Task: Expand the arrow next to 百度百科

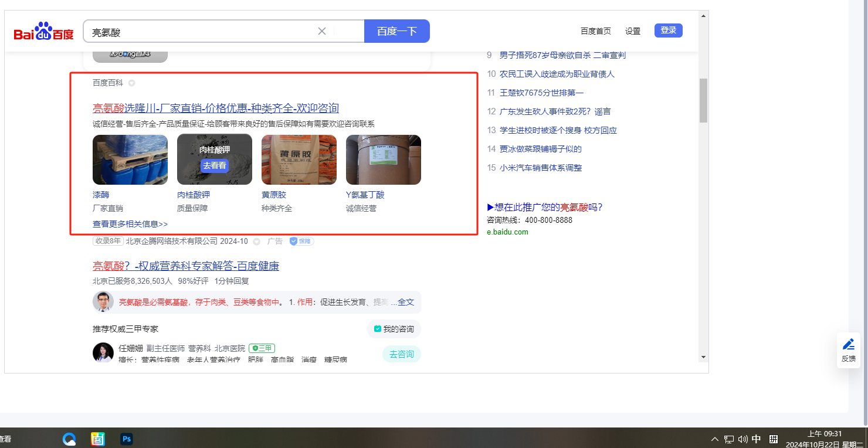Action: [x=131, y=83]
